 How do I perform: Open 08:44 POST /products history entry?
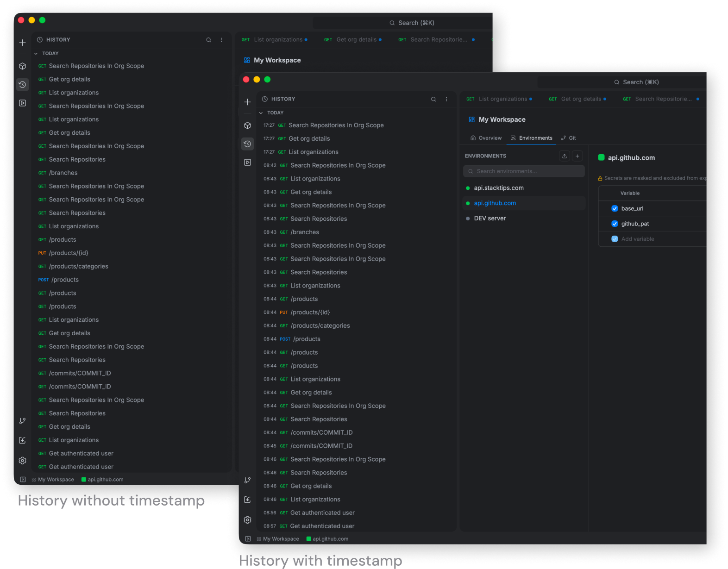[357, 339]
